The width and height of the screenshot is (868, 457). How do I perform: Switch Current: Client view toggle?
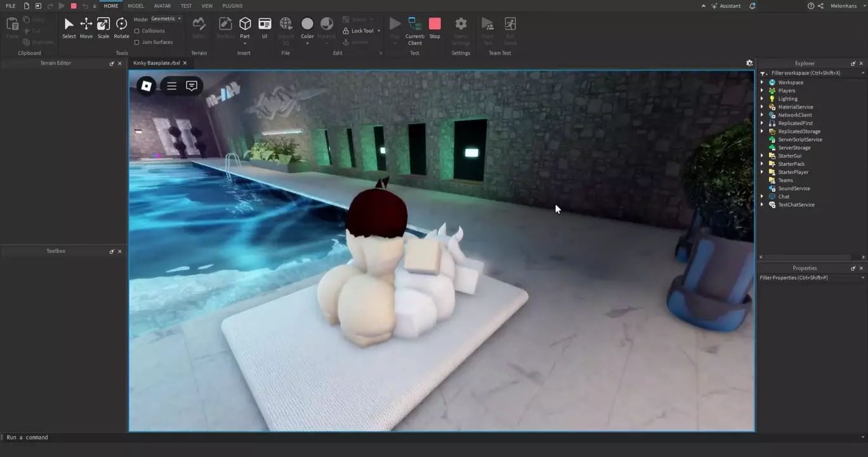(x=415, y=28)
